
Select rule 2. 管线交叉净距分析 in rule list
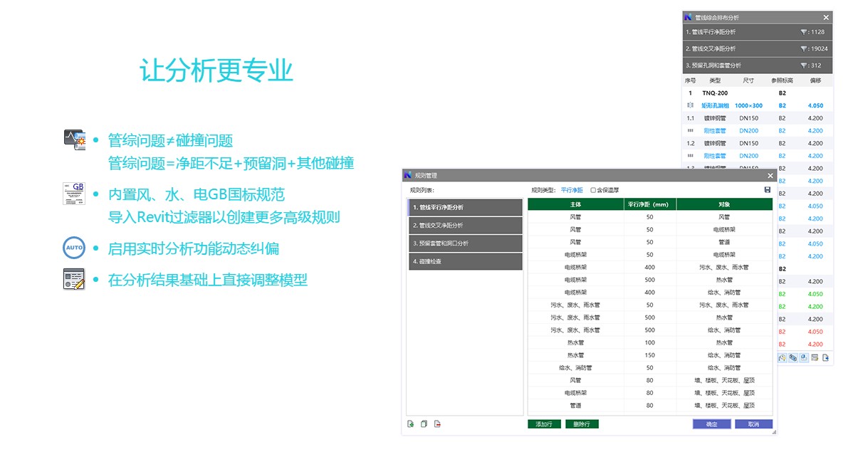464,226
